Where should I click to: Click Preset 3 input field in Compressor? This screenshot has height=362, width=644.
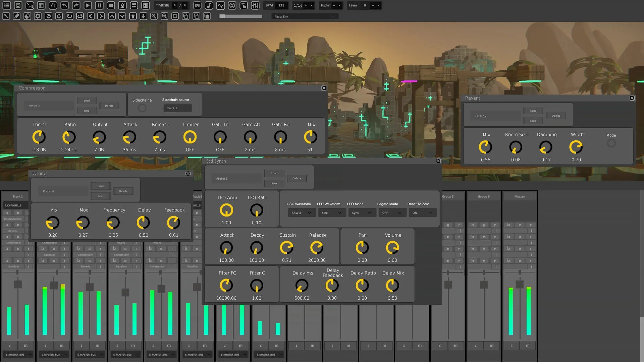[50, 106]
